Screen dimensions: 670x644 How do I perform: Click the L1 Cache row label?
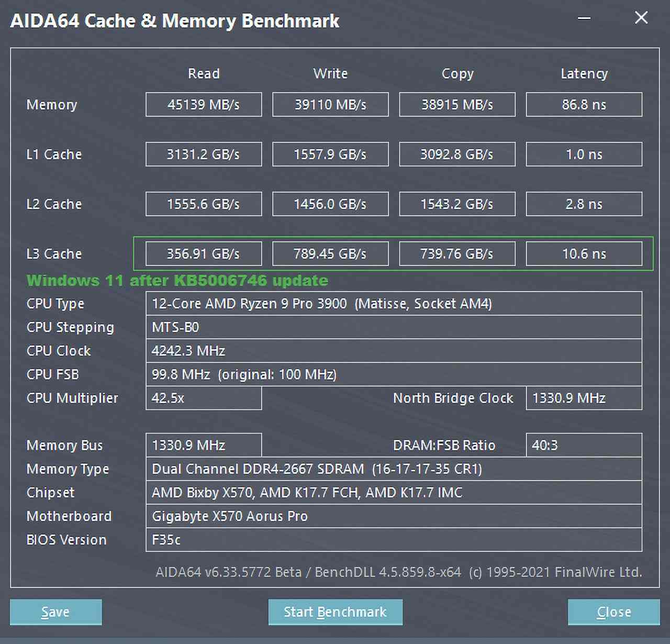54,154
